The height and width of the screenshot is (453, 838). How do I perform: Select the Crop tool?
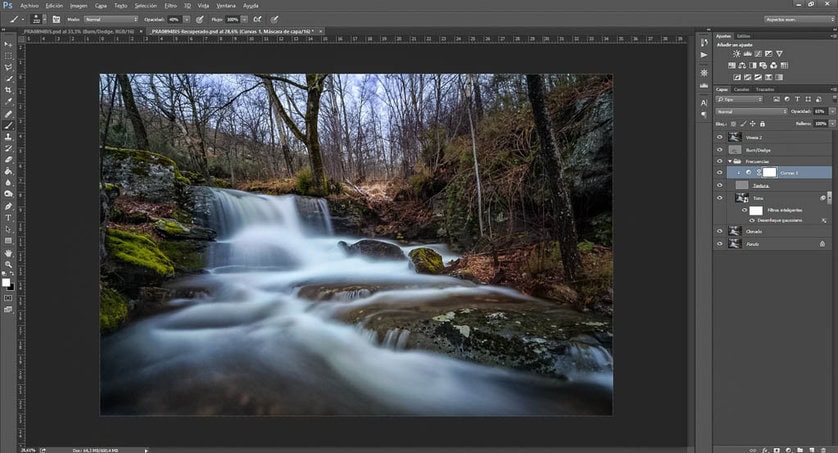(9, 89)
